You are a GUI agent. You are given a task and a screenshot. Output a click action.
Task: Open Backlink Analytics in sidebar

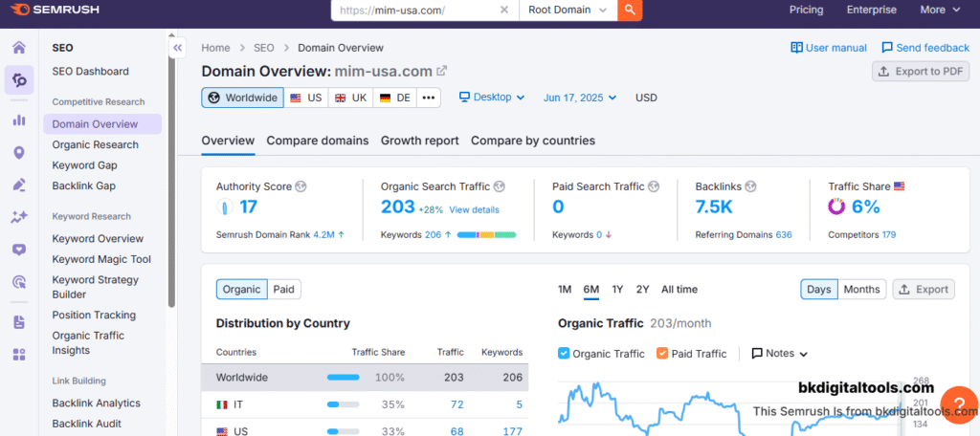97,403
